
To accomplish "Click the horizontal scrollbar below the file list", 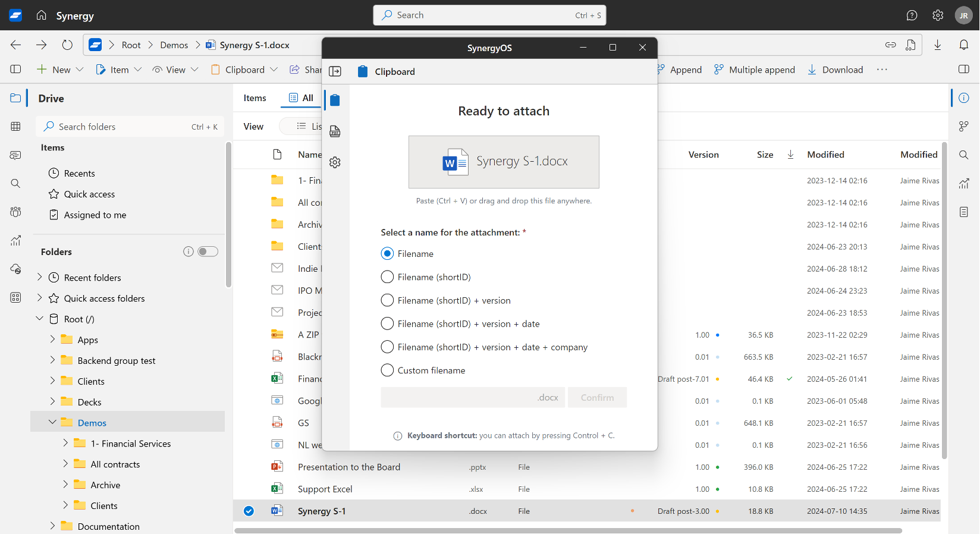I will (x=568, y=530).
